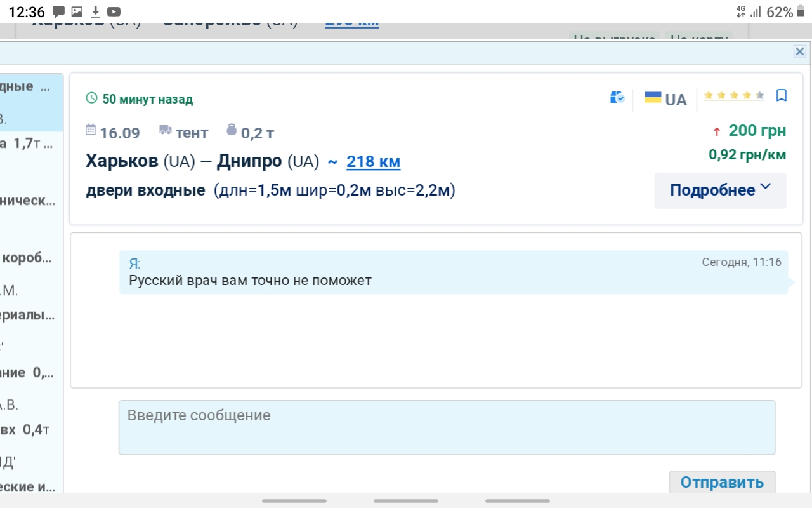Image resolution: width=812 pixels, height=508 pixels.
Task: Click the calendar icon beside 16.09
Action: [91, 130]
